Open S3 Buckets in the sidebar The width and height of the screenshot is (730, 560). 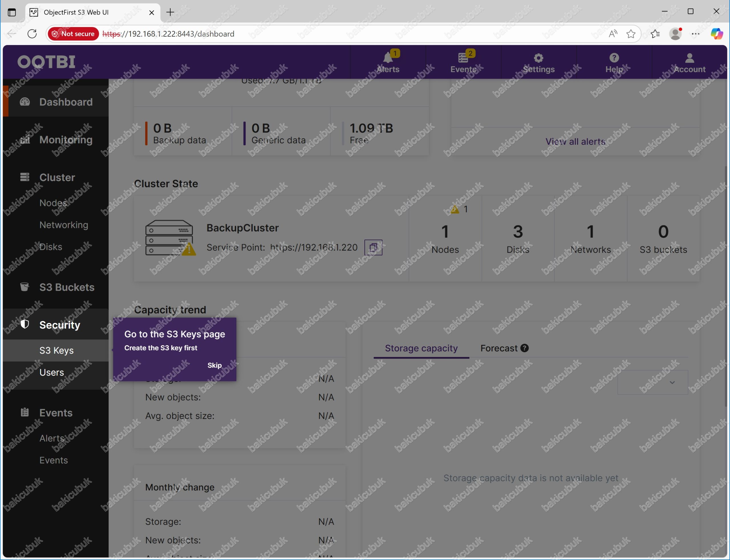click(56, 287)
